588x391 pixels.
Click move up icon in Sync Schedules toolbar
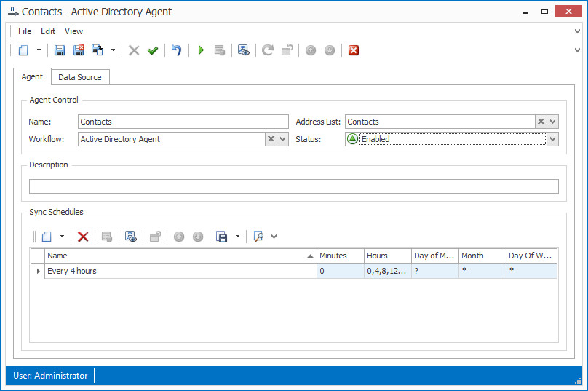click(179, 237)
